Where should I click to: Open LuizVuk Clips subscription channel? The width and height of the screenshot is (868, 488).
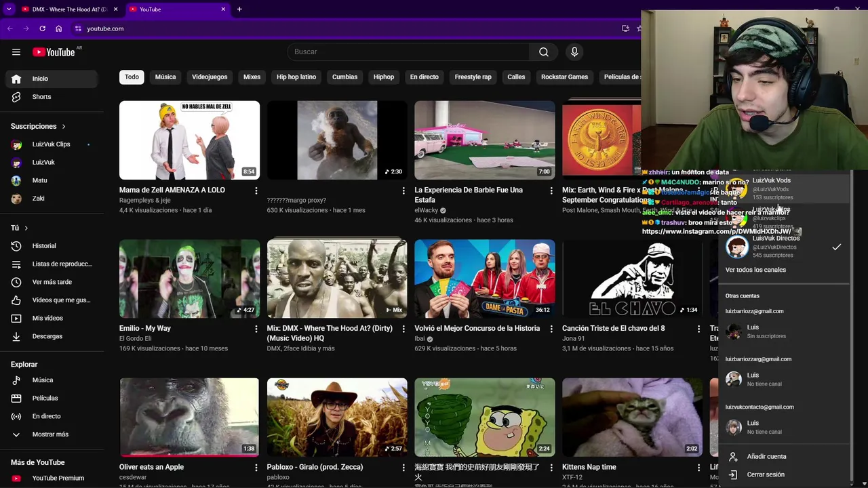pyautogui.click(x=52, y=144)
